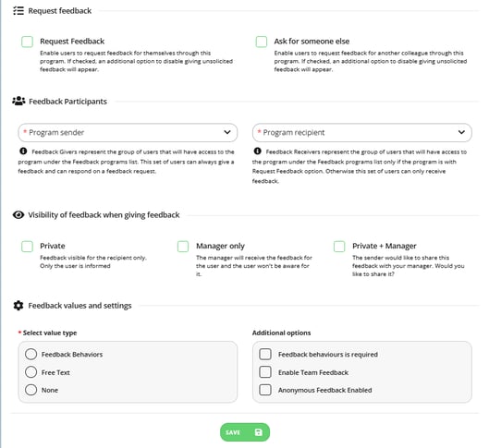Click the info icon under Program sender
Viewport: 489px width, 448px height.
[23, 151]
